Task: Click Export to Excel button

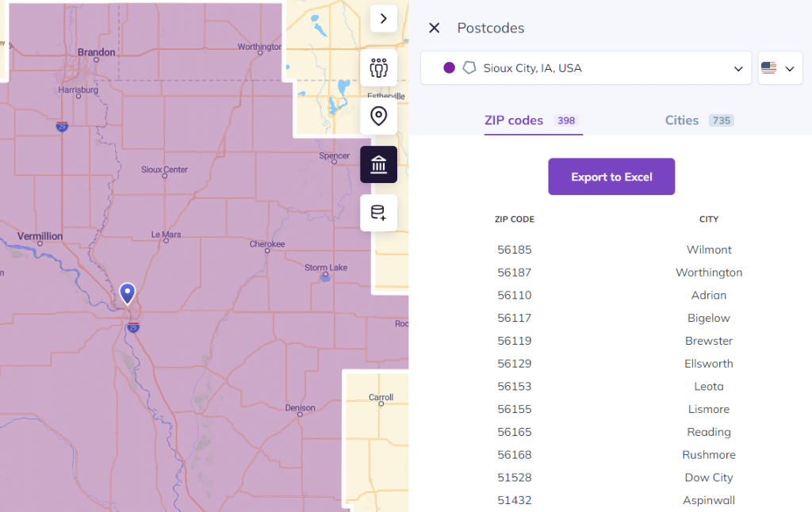Action: click(611, 177)
